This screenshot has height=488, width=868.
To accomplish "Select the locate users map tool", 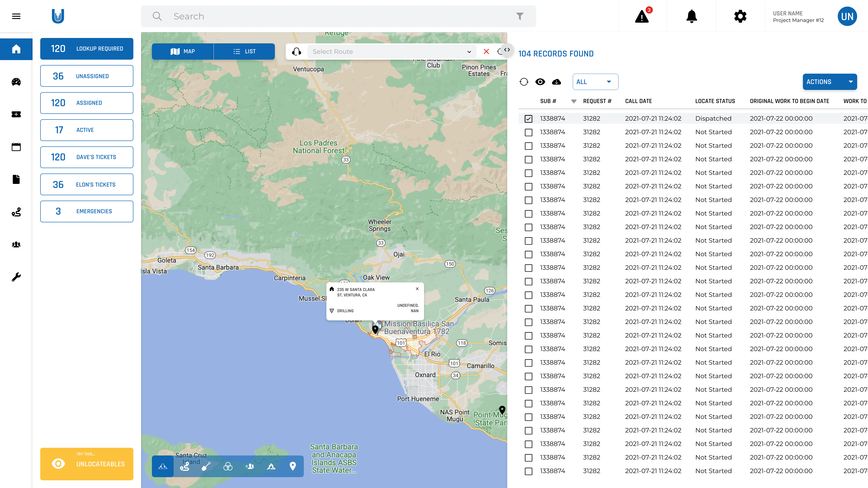I will click(250, 466).
